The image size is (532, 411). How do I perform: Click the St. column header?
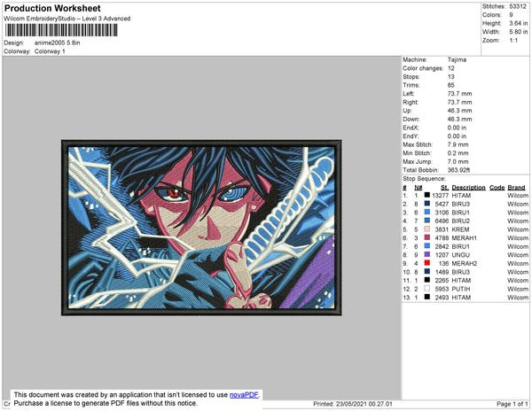pos(445,188)
